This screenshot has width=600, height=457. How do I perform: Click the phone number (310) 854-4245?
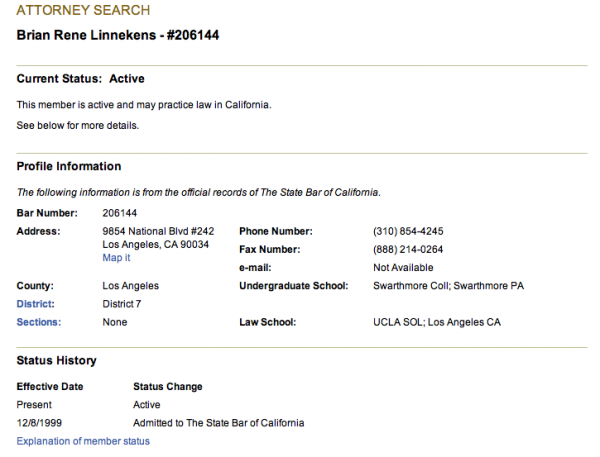click(408, 231)
